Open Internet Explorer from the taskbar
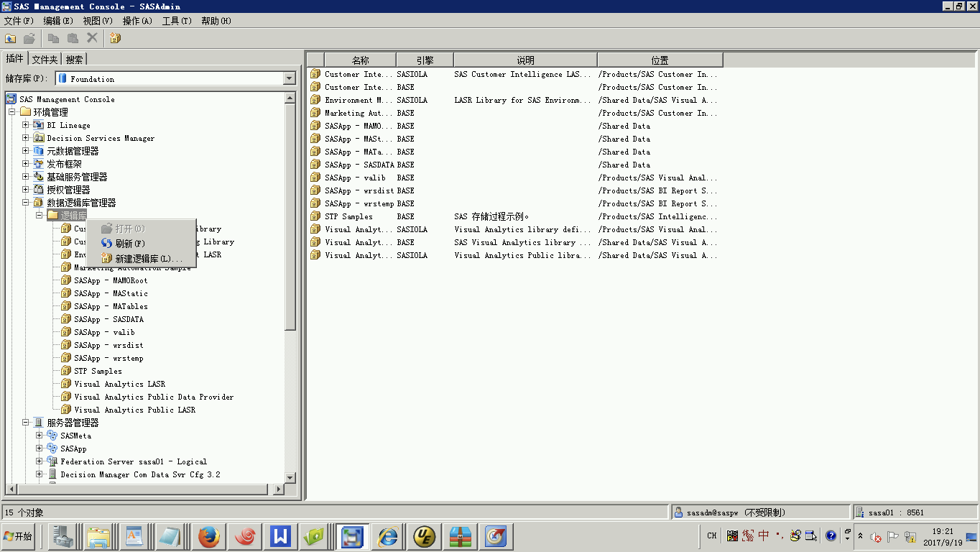 coord(389,536)
